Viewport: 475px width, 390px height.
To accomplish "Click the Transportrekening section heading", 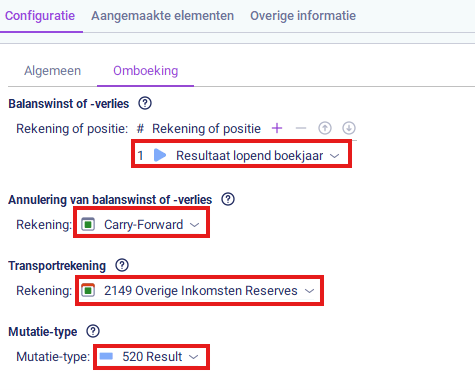I will pyautogui.click(x=57, y=266).
